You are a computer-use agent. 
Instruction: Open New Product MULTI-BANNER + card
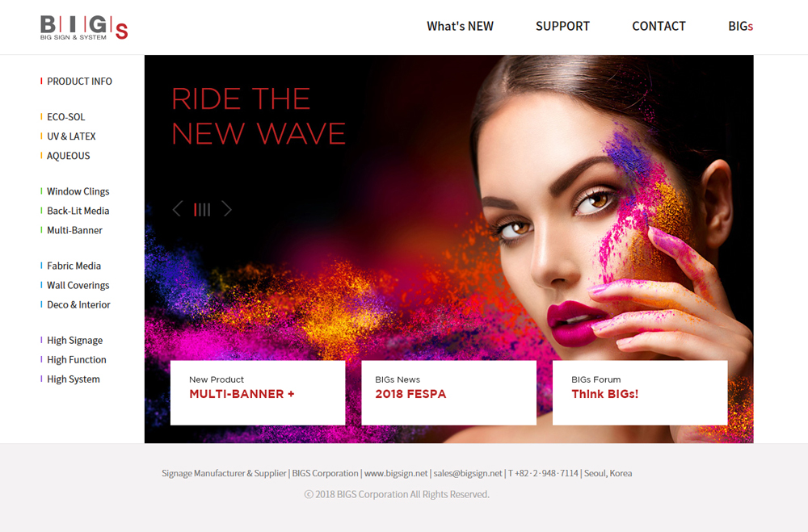tap(258, 392)
